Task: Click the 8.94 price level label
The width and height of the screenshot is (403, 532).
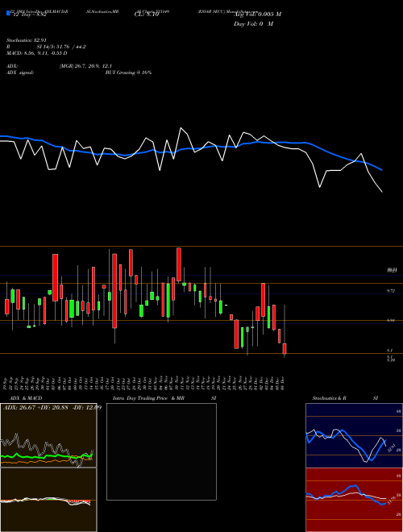Action: click(391, 320)
